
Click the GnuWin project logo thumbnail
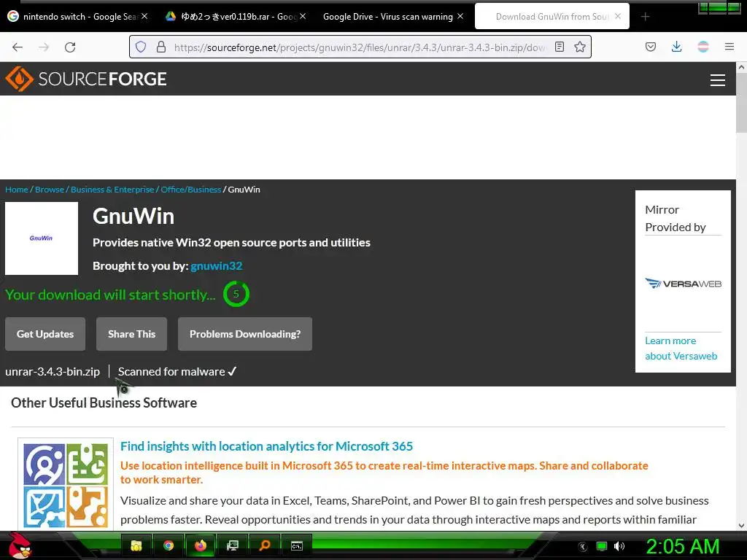point(42,238)
